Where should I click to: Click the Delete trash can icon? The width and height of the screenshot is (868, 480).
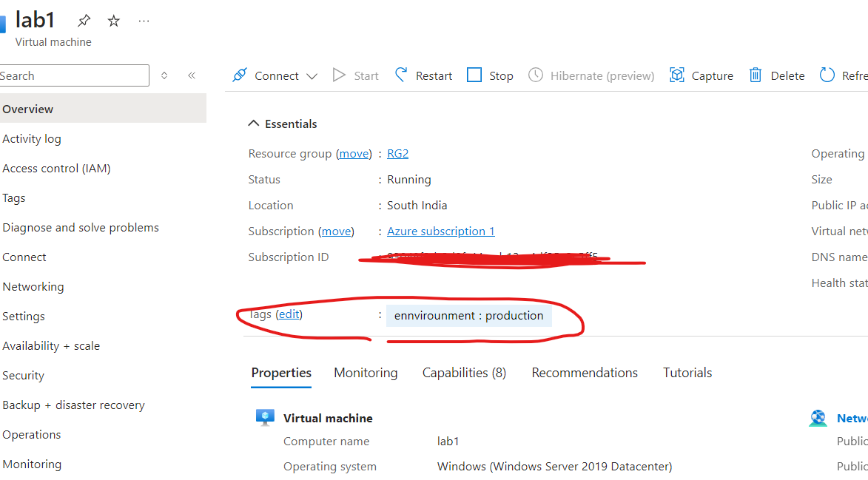tap(756, 75)
